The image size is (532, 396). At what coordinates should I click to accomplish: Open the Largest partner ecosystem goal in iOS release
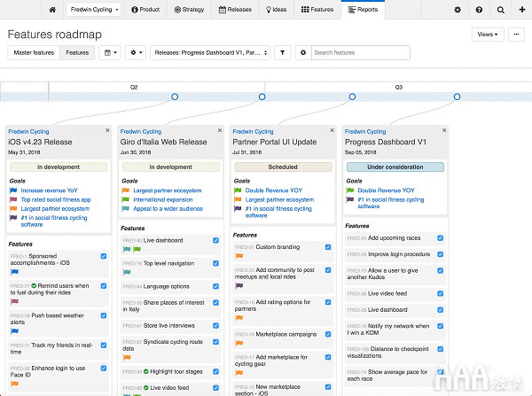click(55, 208)
